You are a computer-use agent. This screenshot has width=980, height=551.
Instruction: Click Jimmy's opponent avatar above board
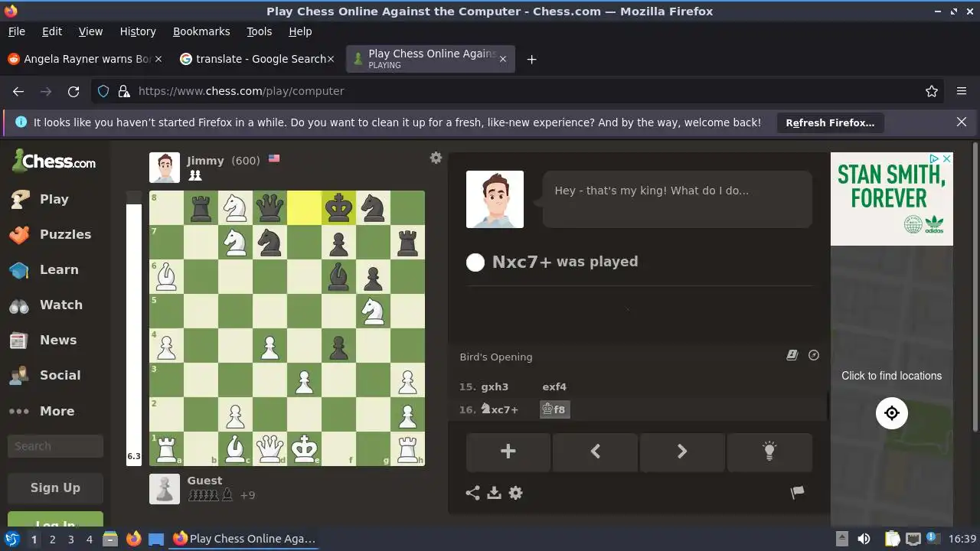tap(165, 168)
